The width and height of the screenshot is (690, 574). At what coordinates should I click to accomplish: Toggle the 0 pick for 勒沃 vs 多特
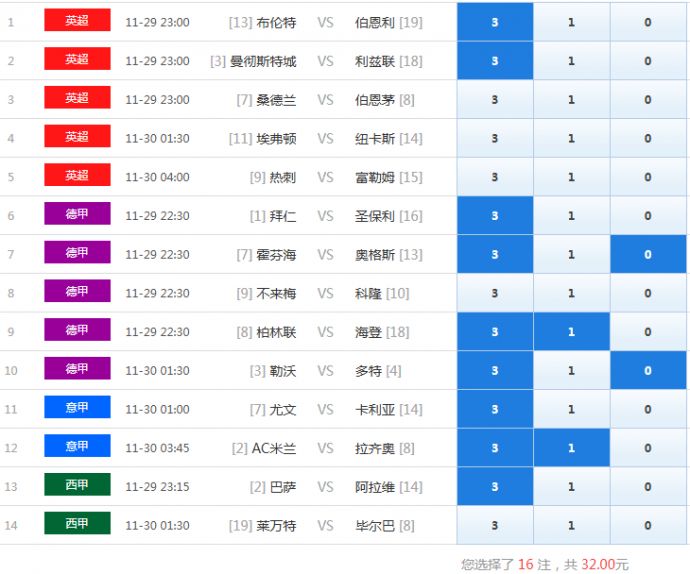[648, 371]
